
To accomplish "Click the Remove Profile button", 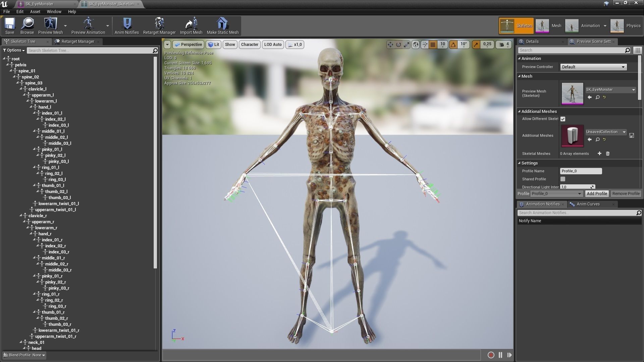I will click(x=626, y=194).
